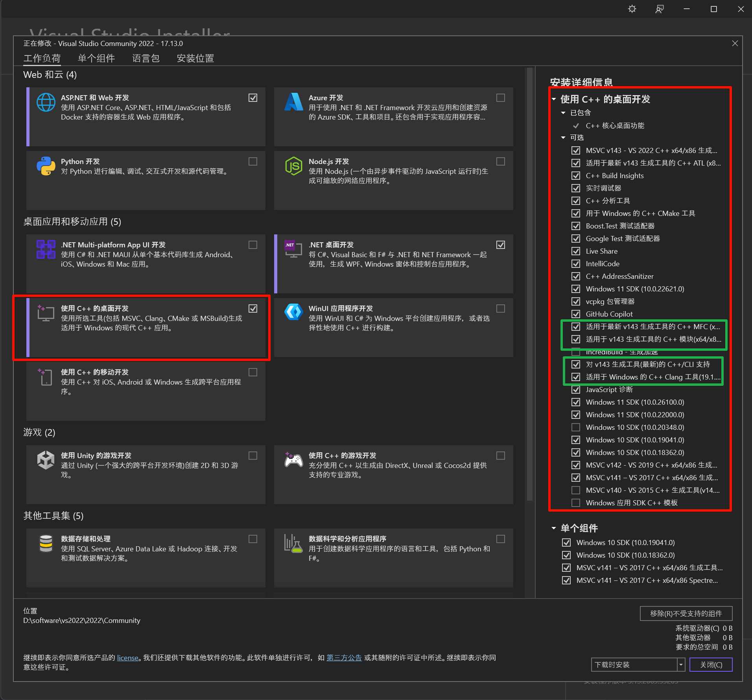Uncheck the Live Share optional component
This screenshot has width=752, height=700.
coord(576,251)
